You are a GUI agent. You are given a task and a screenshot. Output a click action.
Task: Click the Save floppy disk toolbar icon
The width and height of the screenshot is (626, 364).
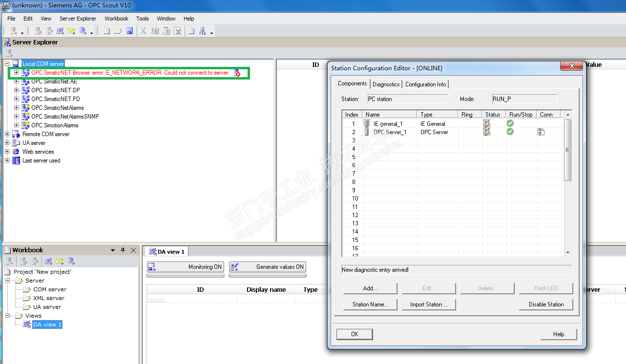(129, 31)
